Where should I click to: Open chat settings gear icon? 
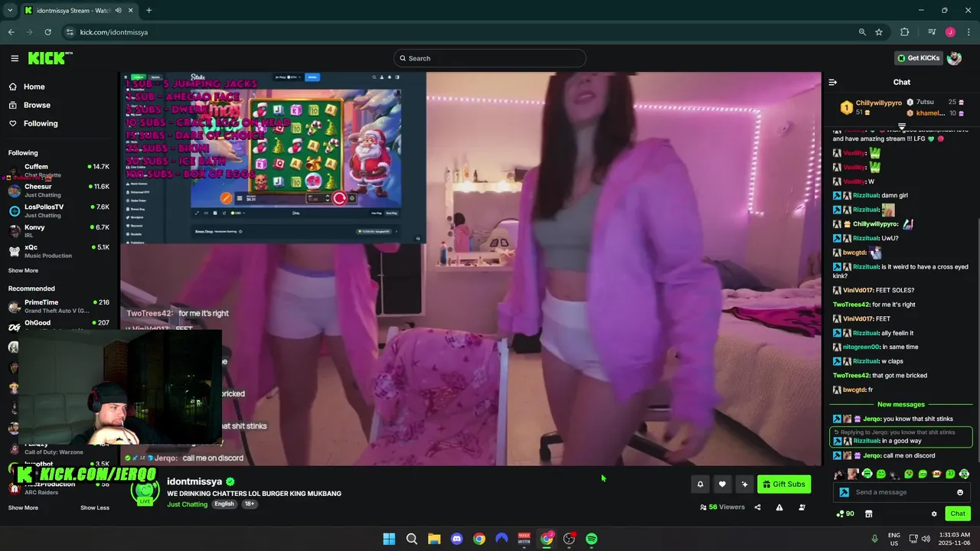point(934,514)
